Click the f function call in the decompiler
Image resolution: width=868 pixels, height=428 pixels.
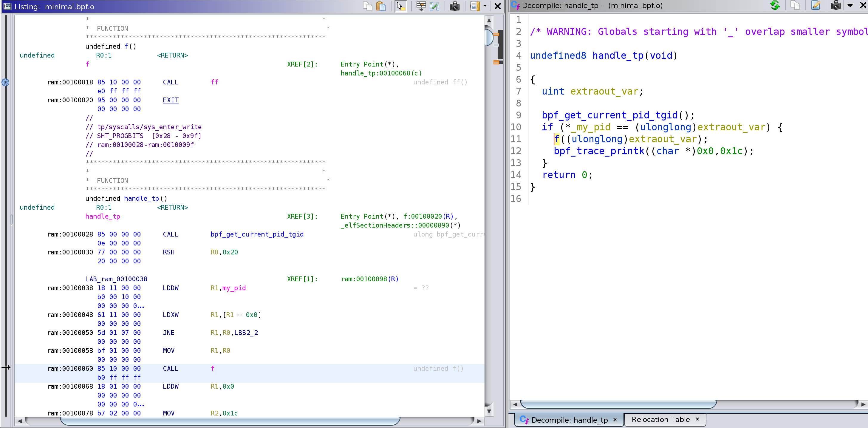[557, 139]
